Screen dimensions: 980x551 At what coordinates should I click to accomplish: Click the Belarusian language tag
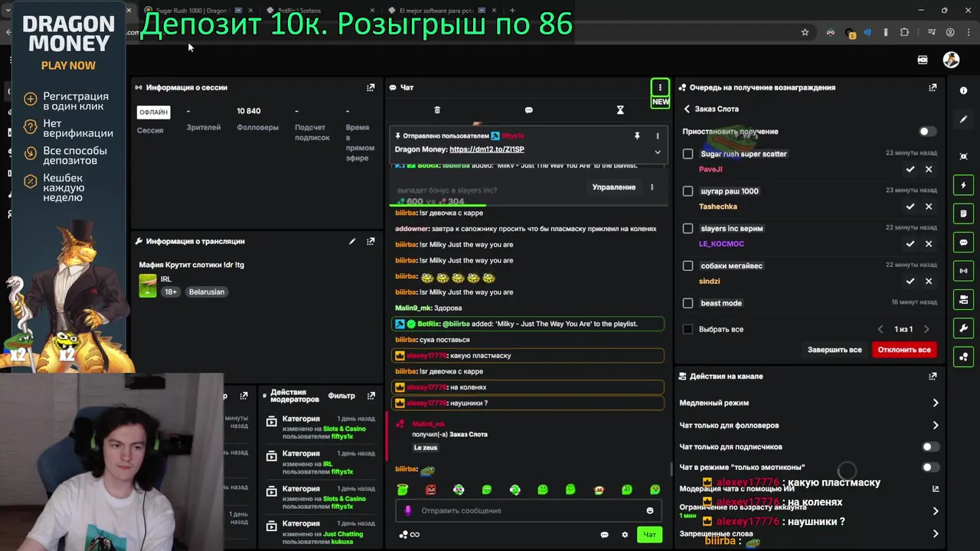tap(207, 292)
